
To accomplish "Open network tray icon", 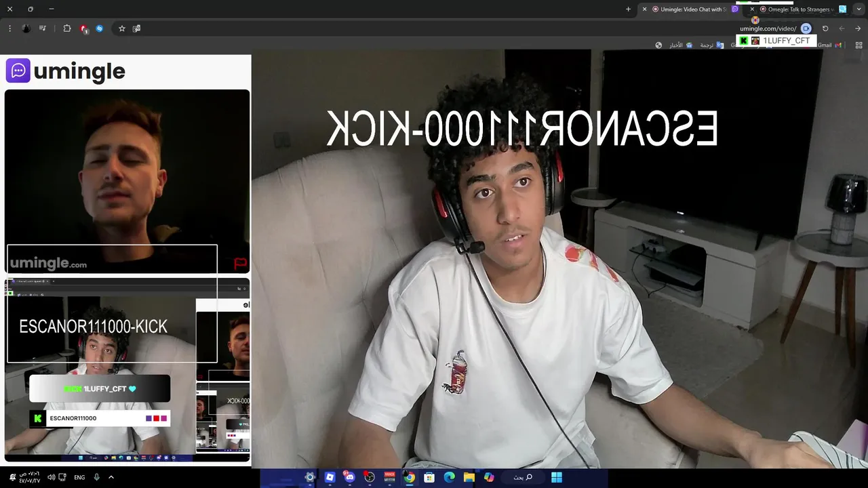I will pos(62,477).
